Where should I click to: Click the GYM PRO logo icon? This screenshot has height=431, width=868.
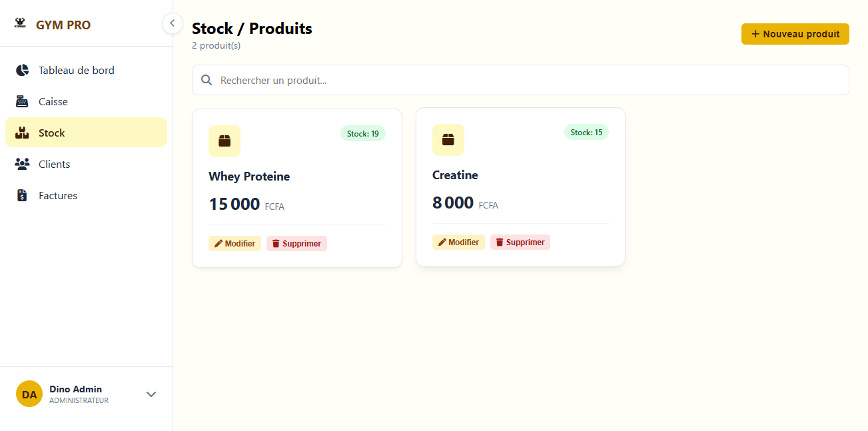tap(20, 23)
